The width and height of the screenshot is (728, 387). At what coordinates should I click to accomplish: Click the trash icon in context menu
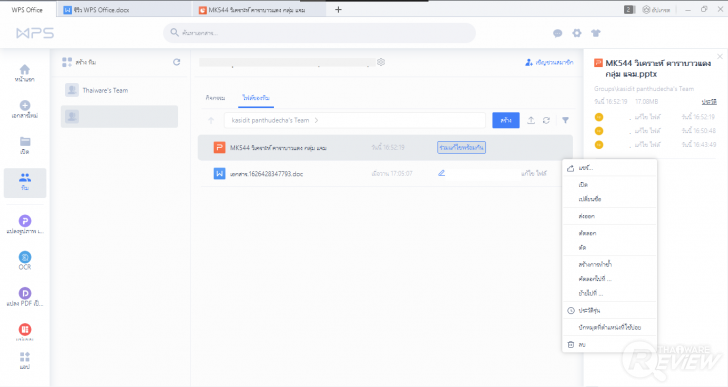(571, 345)
